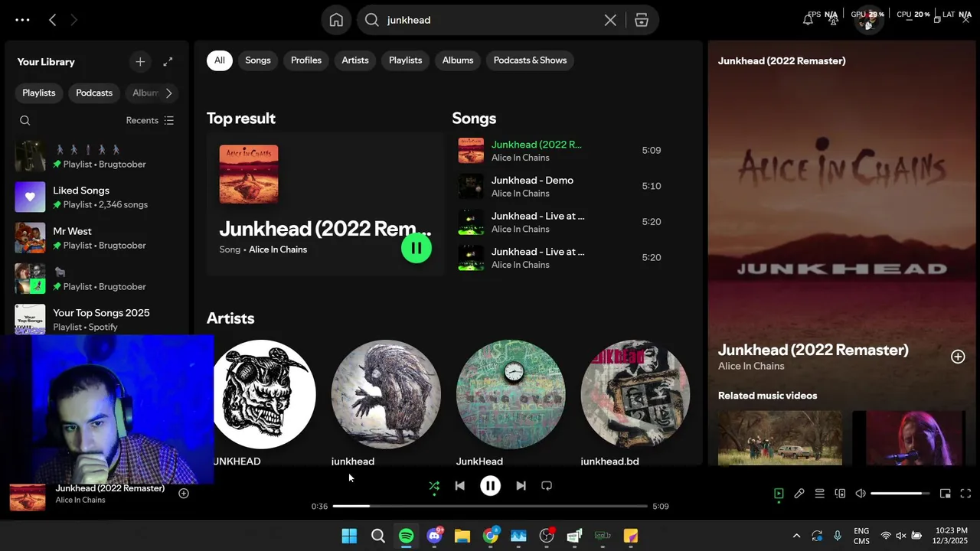Pause the top result with the green button
This screenshot has width=980, height=551.
point(416,248)
